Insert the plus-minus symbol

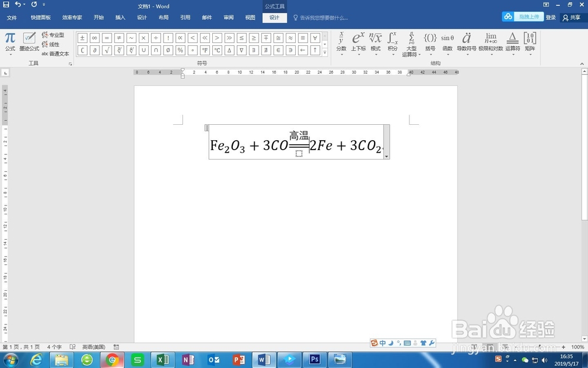82,38
